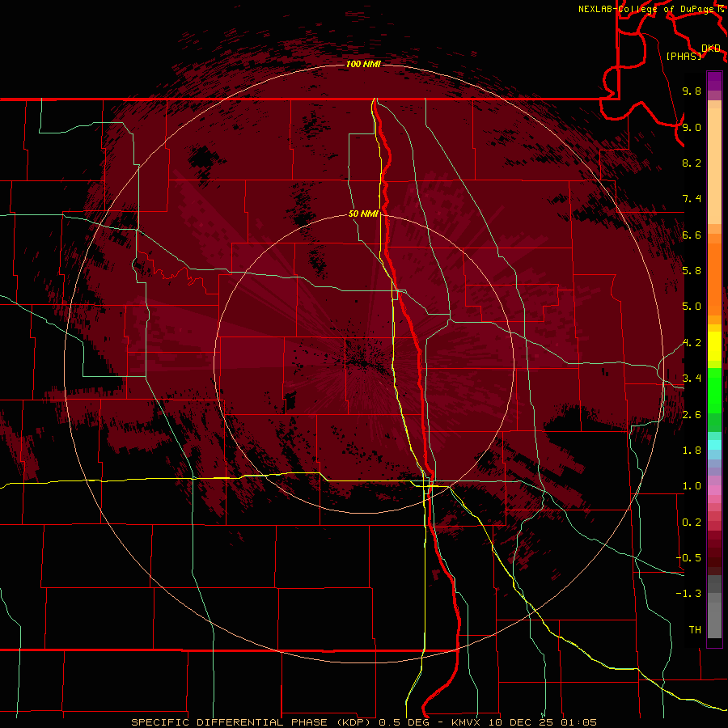Select the 5.8 scale value
This screenshot has height=728, width=728.
(x=692, y=271)
